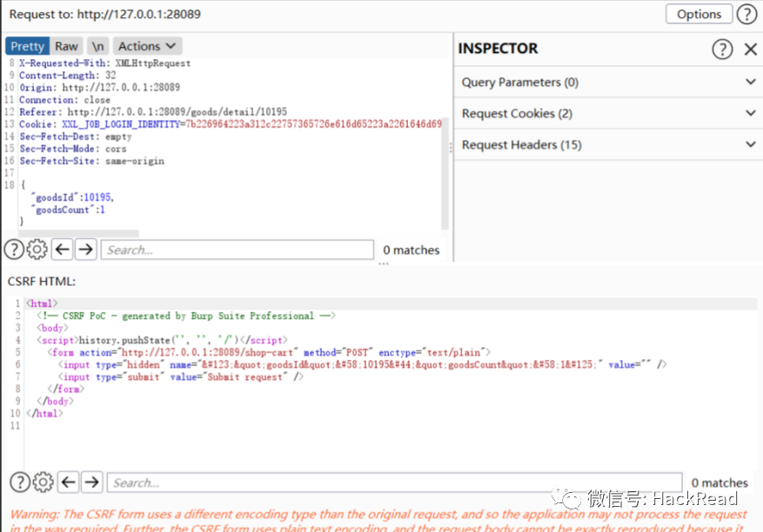Click the Origin header line
763x532 pixels.
(99, 88)
